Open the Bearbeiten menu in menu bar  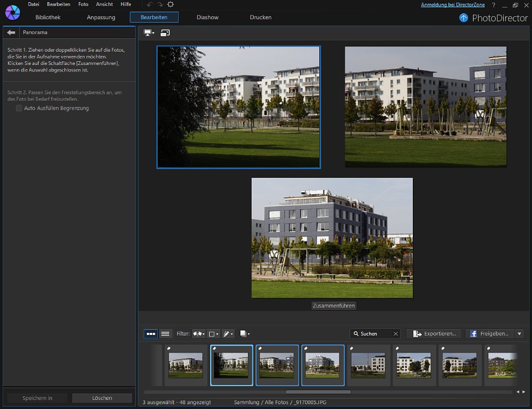point(59,4)
